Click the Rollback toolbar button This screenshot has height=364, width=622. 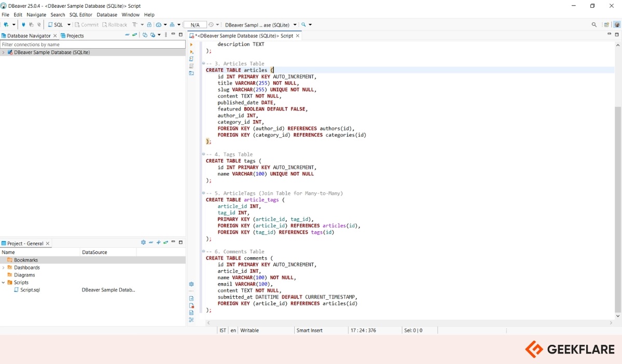pos(115,24)
